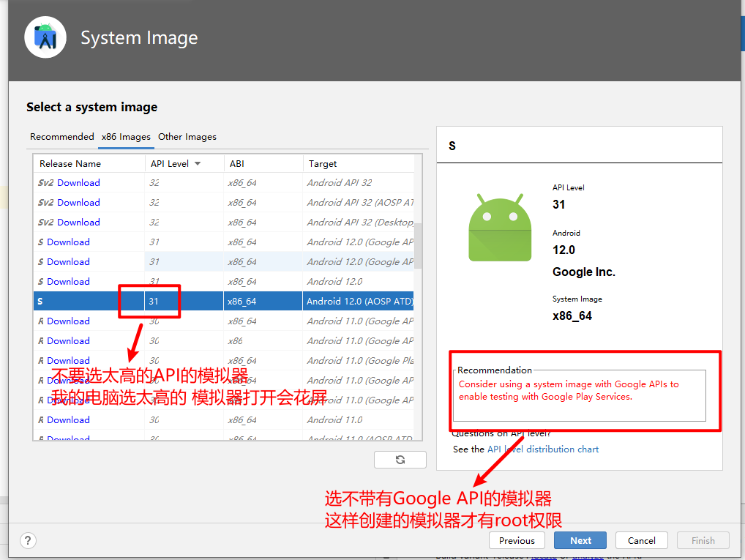Open the API level distribution chart link
Viewport: 745px width, 560px height.
pyautogui.click(x=543, y=449)
